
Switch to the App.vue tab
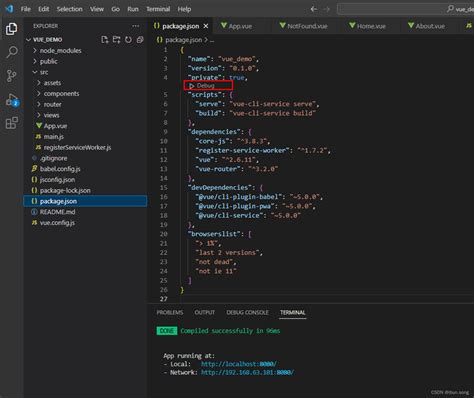pos(236,26)
